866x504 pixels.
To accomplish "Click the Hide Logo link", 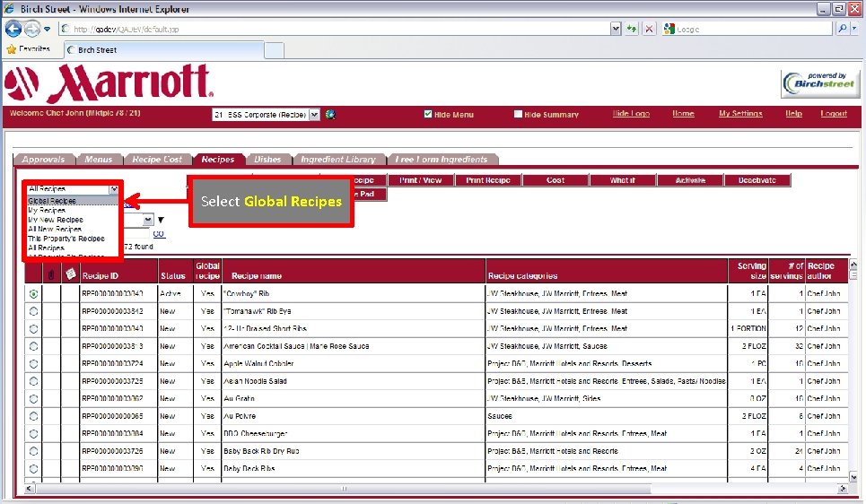I will click(631, 113).
